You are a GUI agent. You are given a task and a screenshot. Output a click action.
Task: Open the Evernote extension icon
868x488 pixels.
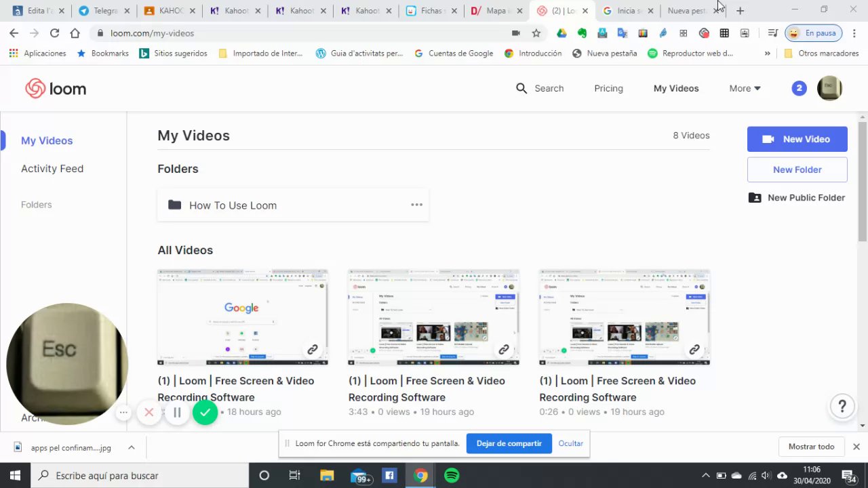tap(582, 33)
